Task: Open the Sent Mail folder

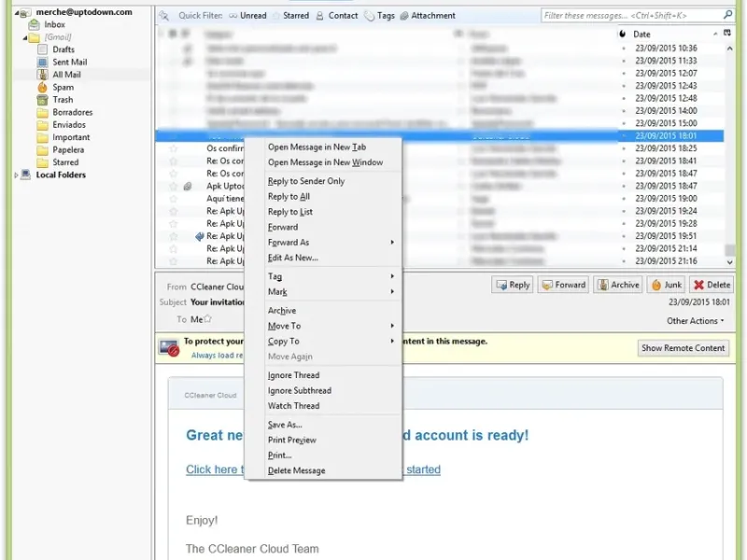Action: click(x=69, y=62)
